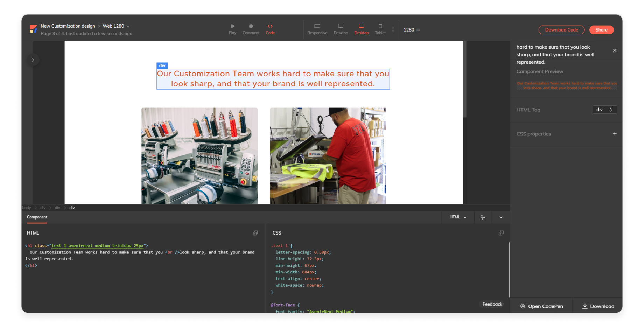Click the Play preview icon
Screen dimensions: 644x327
(x=232, y=26)
